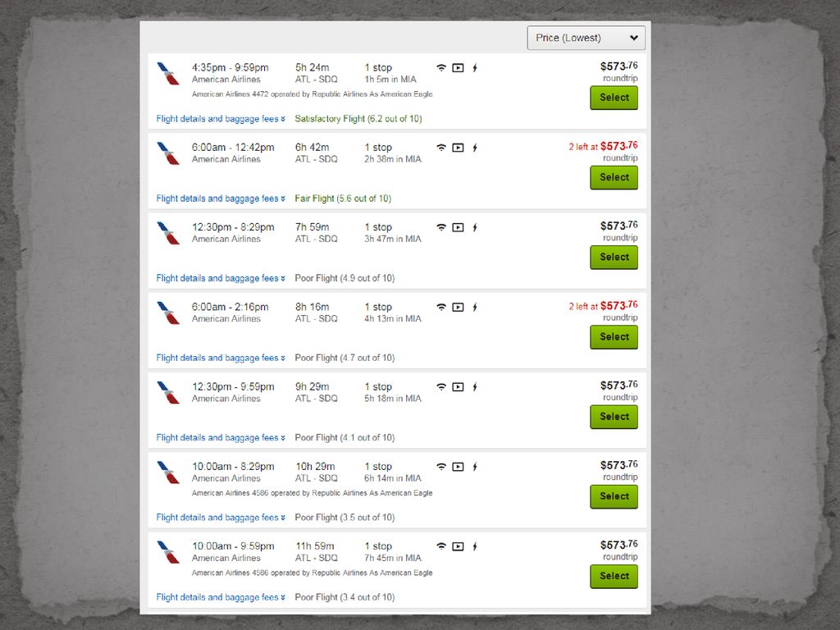
Task: Click video icon on 12:30pm - 9:59pm flight
Action: [x=458, y=387]
